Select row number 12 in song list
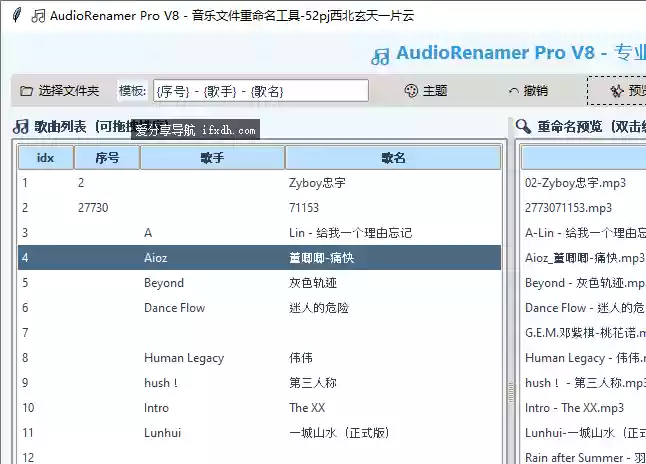The image size is (646, 464). click(x=260, y=457)
